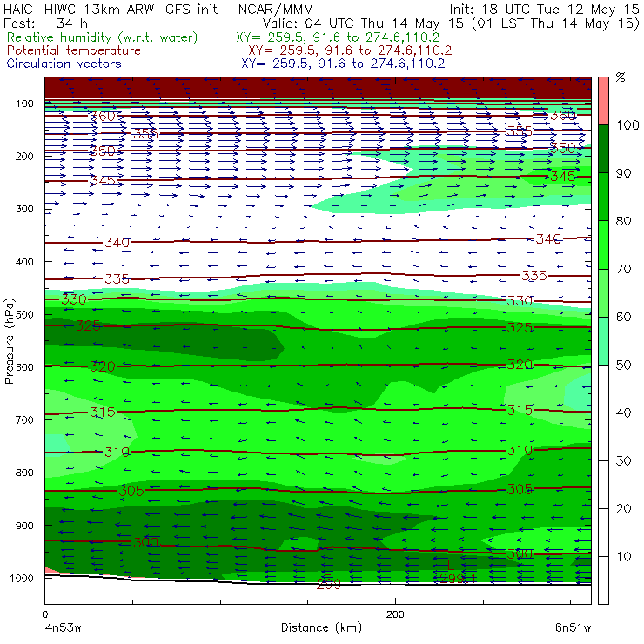Pick the pink above-100% colorbar swatch
The width and height of the screenshot is (644, 644).
(603, 101)
